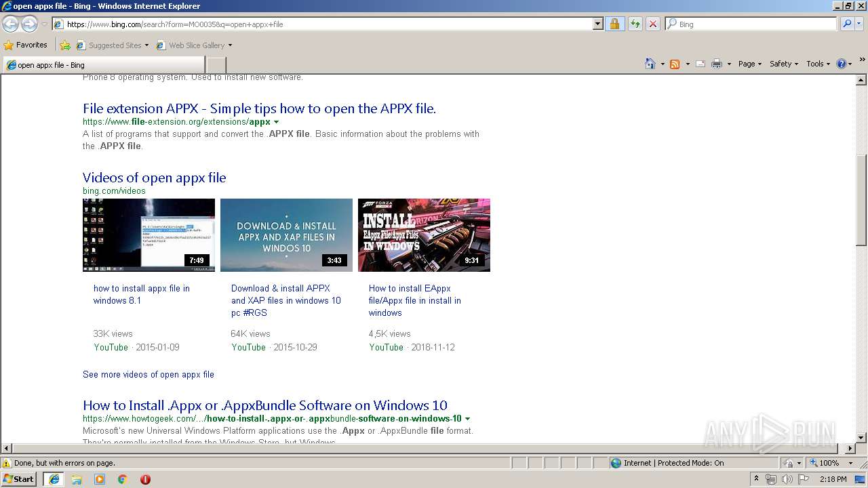This screenshot has height=488, width=868.
Task: Open the feeds dropdown arrow
Action: tap(687, 64)
